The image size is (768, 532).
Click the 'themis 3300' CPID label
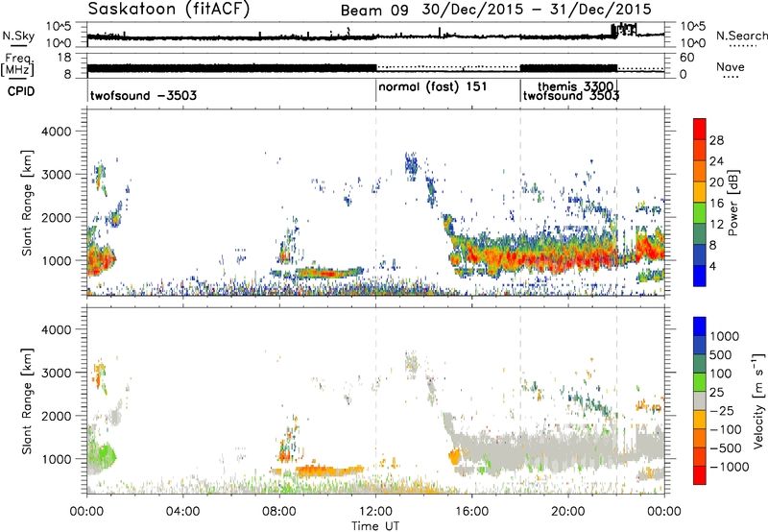click(575, 86)
